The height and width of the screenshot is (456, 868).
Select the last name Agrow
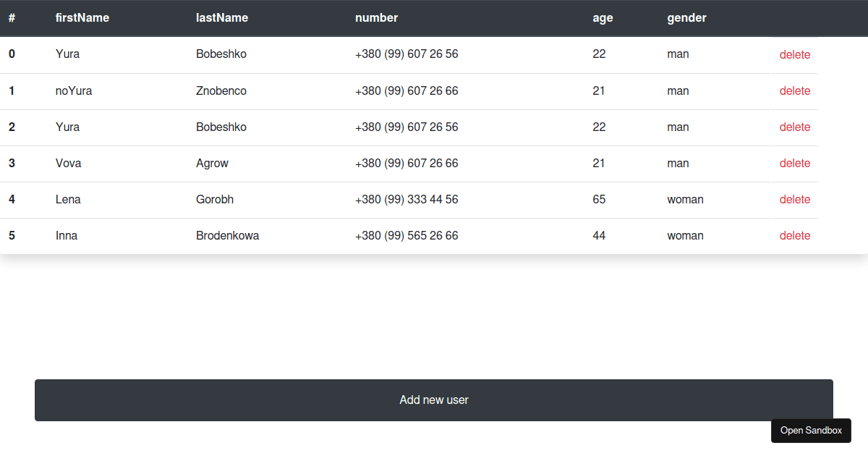(212, 164)
